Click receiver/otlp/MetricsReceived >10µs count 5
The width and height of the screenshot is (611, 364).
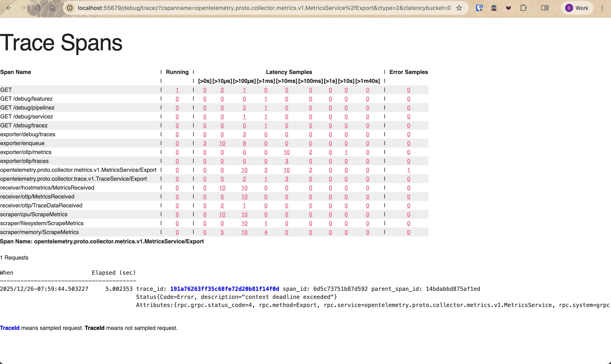click(x=222, y=196)
